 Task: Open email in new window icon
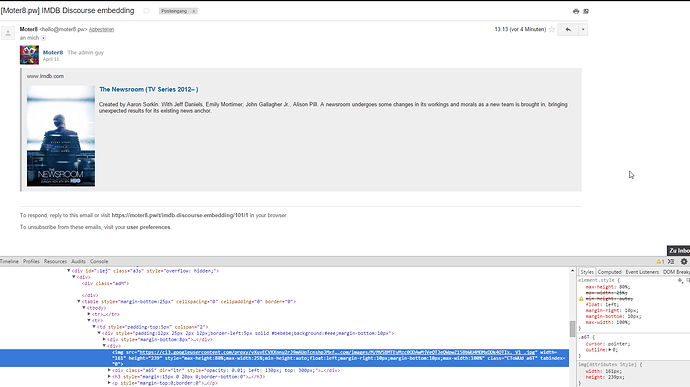(x=586, y=11)
